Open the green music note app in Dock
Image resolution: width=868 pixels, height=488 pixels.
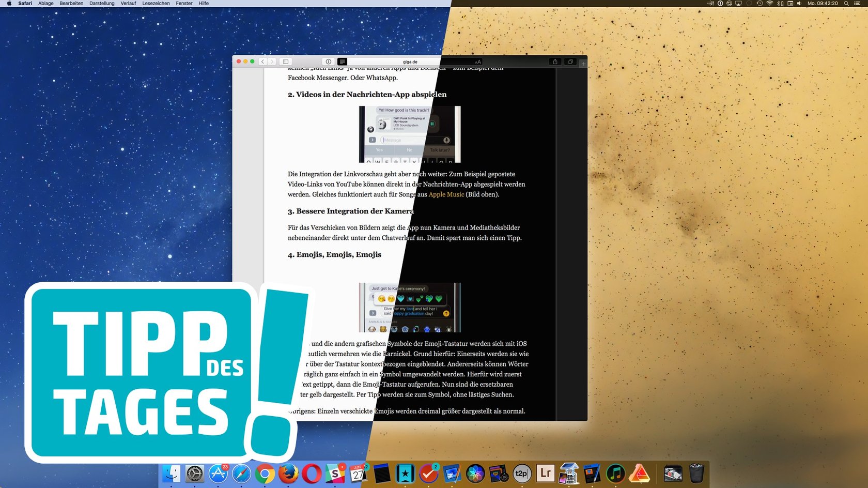point(615,474)
